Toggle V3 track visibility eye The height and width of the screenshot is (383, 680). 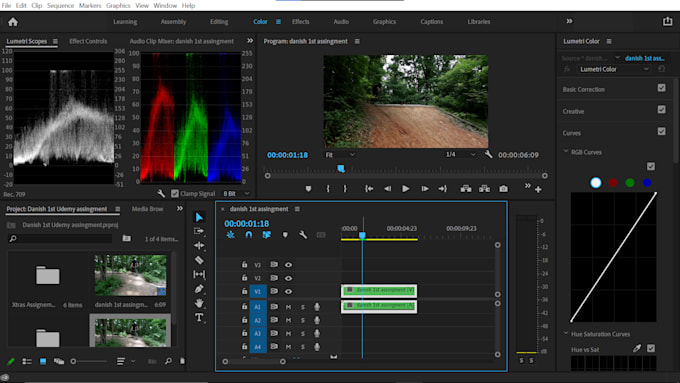point(288,265)
